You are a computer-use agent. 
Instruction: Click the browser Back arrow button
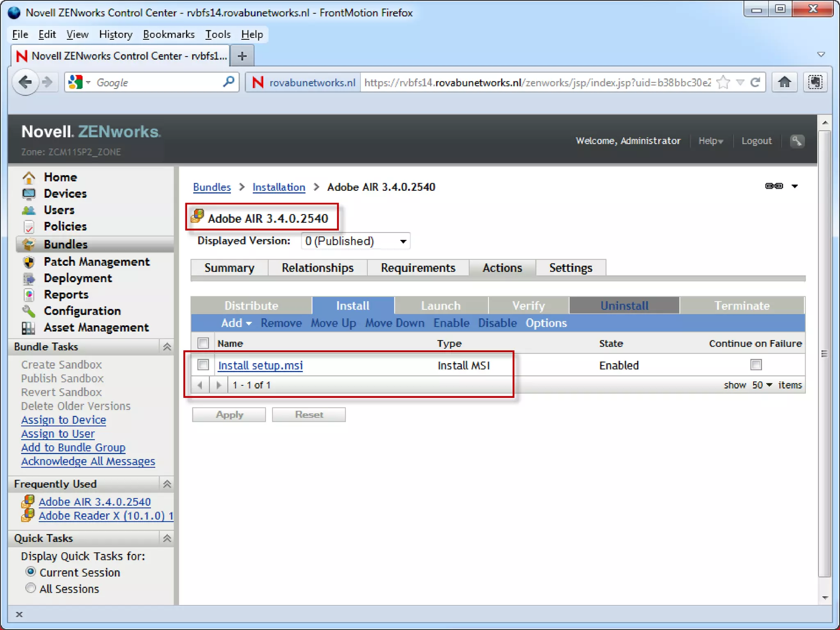[x=25, y=82]
